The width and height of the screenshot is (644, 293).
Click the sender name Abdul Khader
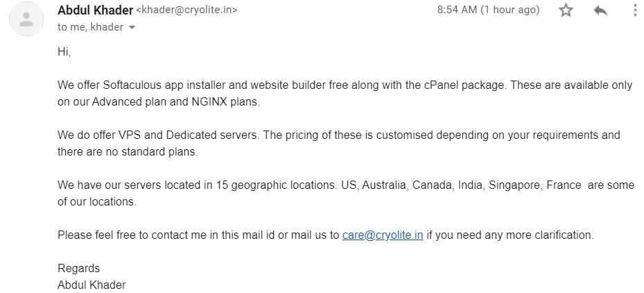tap(95, 10)
